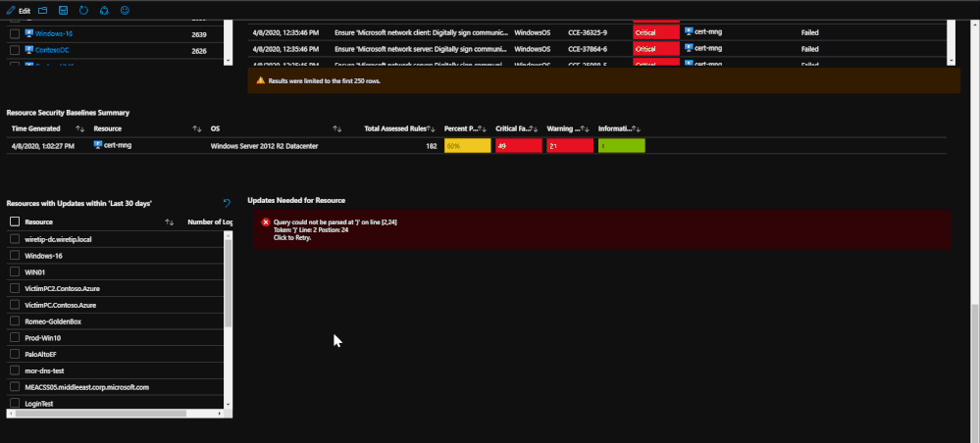Check the ContosoDC checkbox
This screenshot has width=980, height=443.
click(x=15, y=51)
